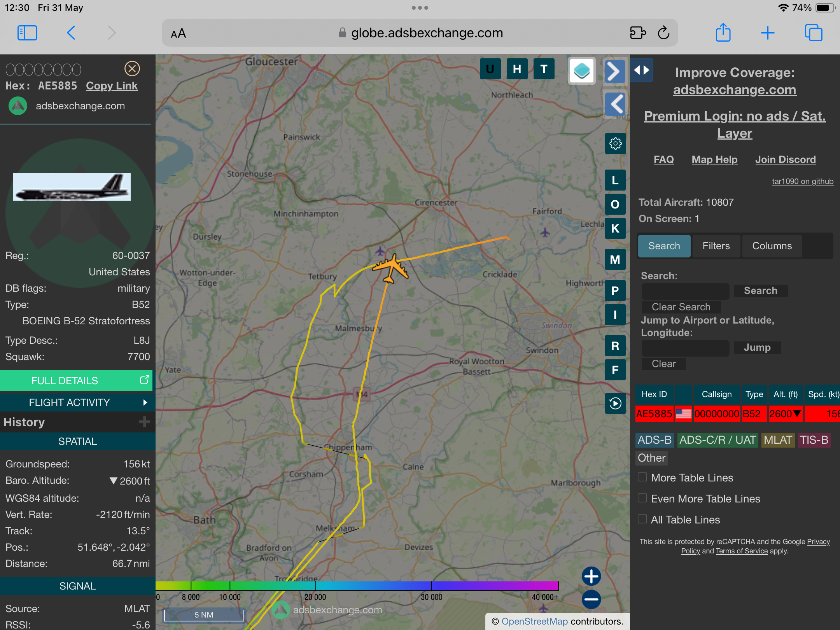Zoom in the map
Screen dimensions: 840x630
[x=591, y=576]
